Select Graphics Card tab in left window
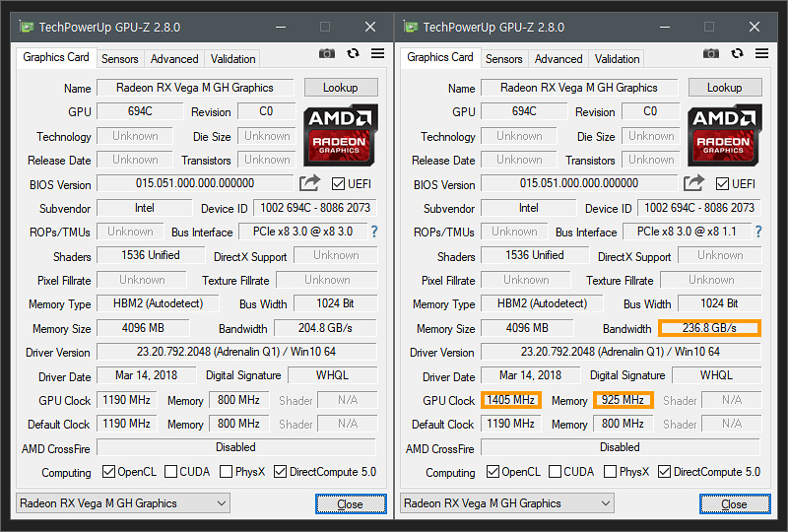Image resolution: width=788 pixels, height=532 pixels. click(56, 57)
